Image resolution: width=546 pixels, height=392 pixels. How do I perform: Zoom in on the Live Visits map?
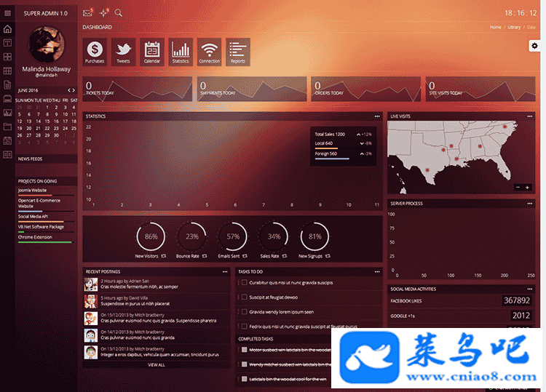coord(528,187)
